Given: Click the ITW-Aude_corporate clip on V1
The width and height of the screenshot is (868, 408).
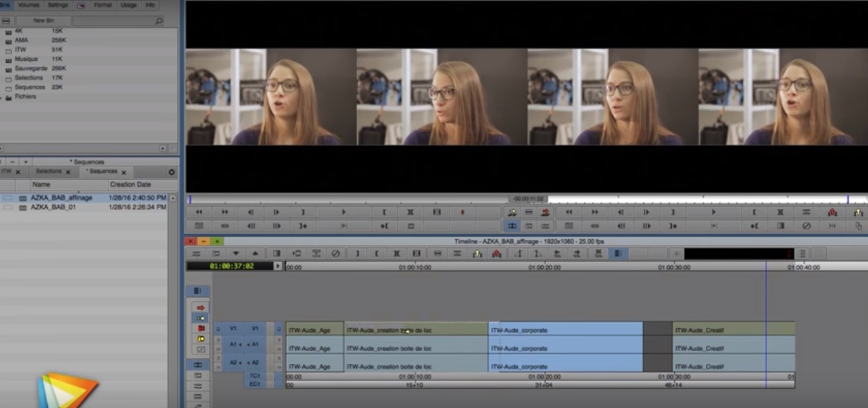Looking at the screenshot, I should [565, 330].
